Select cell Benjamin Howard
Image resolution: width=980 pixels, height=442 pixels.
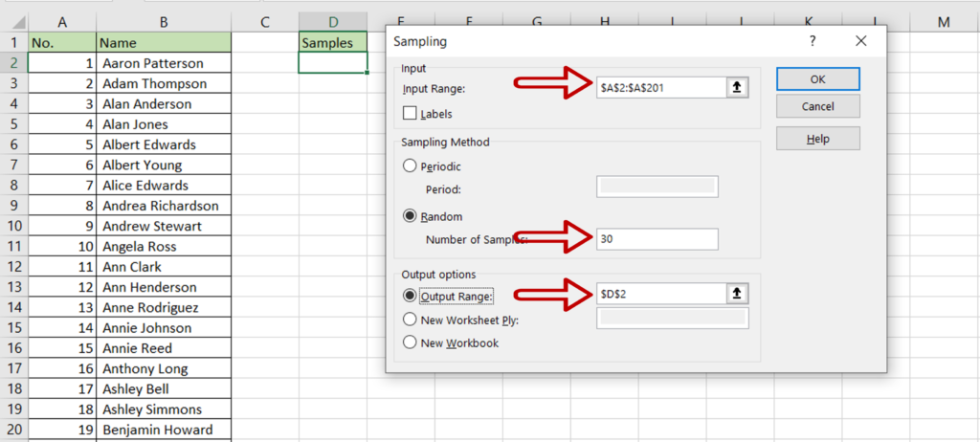click(164, 430)
